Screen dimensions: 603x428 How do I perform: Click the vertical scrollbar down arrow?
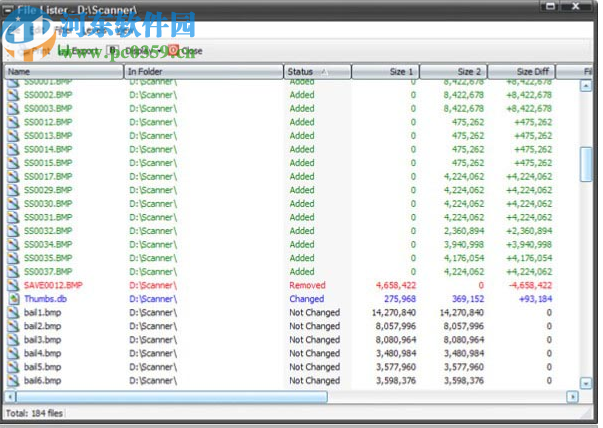(x=586, y=383)
